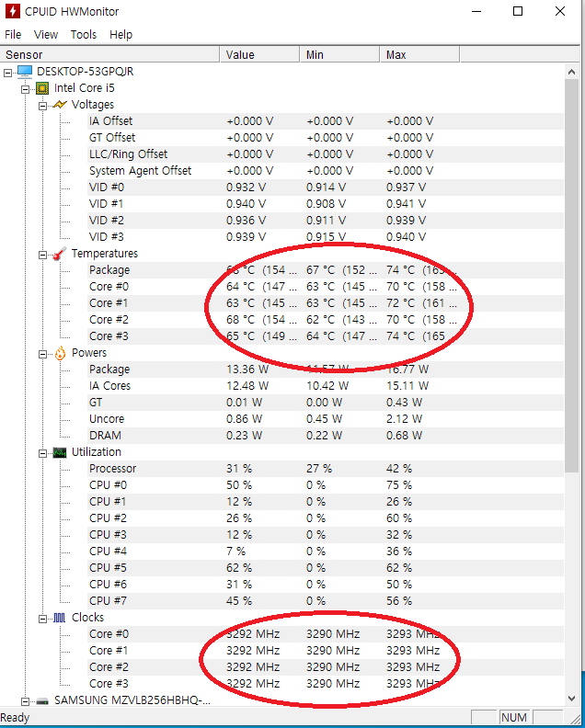Click the 2.12 W Uncore max value
This screenshot has width=585, height=728.
(404, 419)
